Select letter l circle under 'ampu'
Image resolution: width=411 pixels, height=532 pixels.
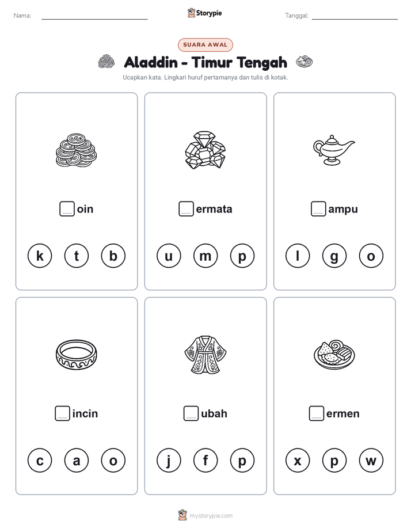point(298,256)
